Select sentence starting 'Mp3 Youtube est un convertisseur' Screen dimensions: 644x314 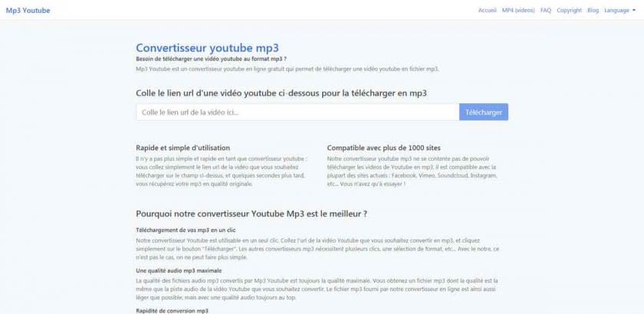pos(287,69)
